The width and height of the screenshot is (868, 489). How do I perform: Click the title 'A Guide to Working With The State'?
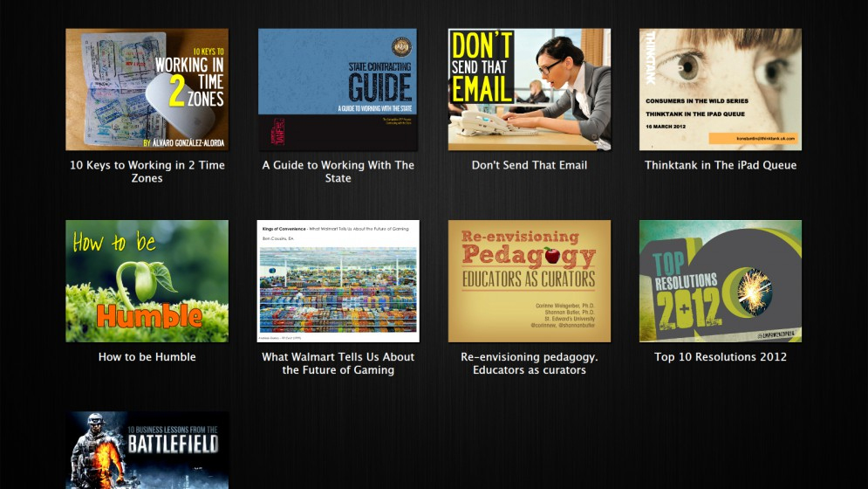pyautogui.click(x=338, y=171)
